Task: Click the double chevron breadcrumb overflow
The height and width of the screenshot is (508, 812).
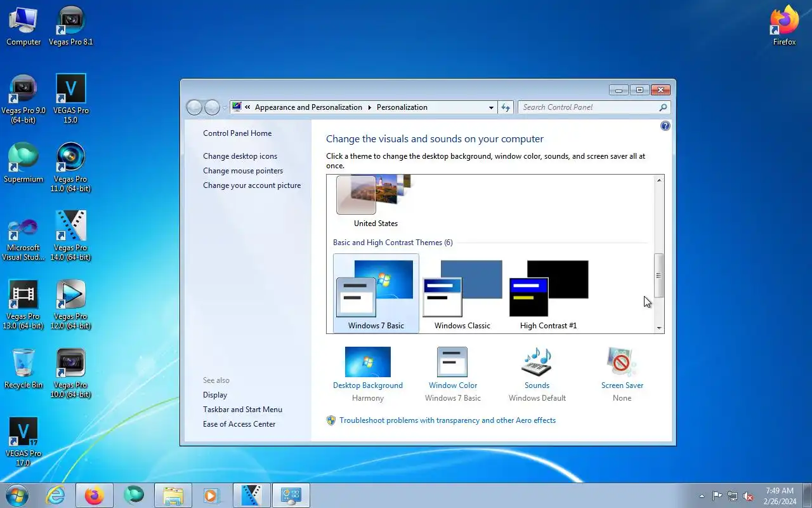Action: point(247,107)
